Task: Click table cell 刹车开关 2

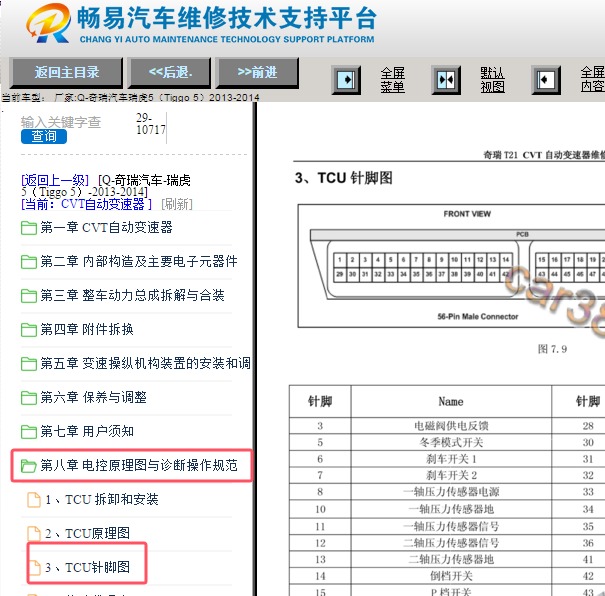Action: click(x=451, y=475)
